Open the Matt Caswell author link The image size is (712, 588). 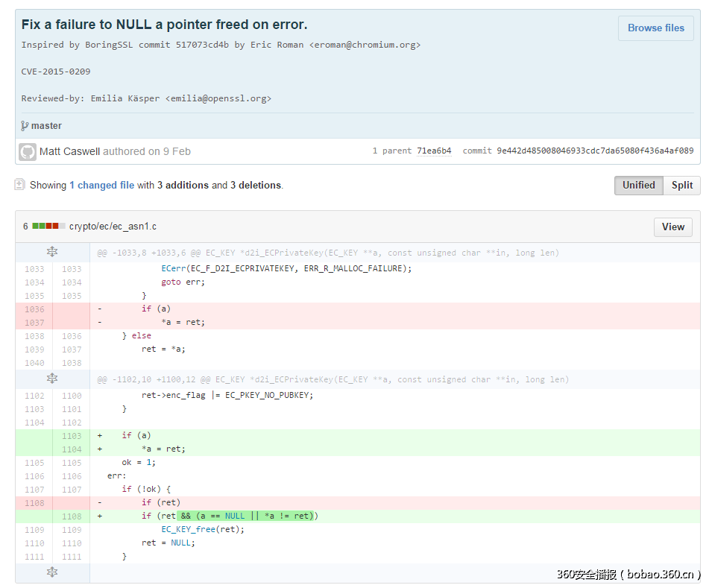(x=70, y=151)
